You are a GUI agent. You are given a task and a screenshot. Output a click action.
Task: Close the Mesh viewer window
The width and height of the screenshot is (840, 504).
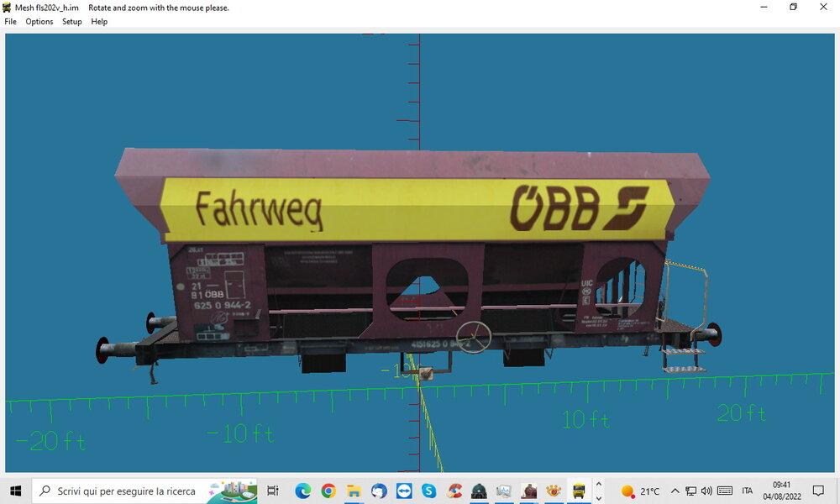point(823,7)
